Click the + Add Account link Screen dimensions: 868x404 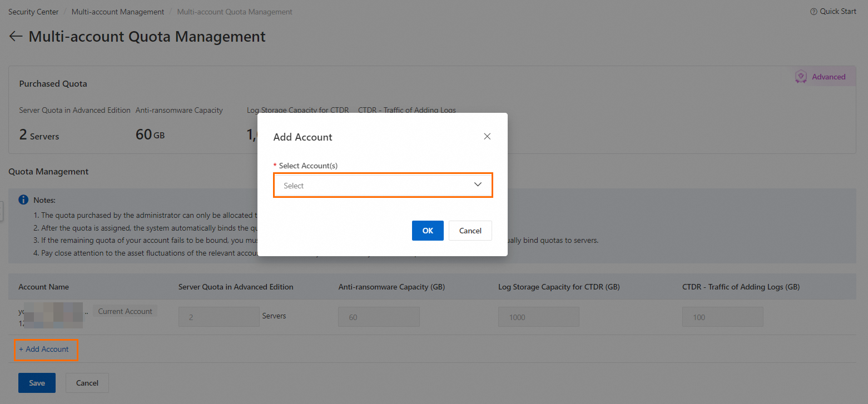tap(44, 349)
